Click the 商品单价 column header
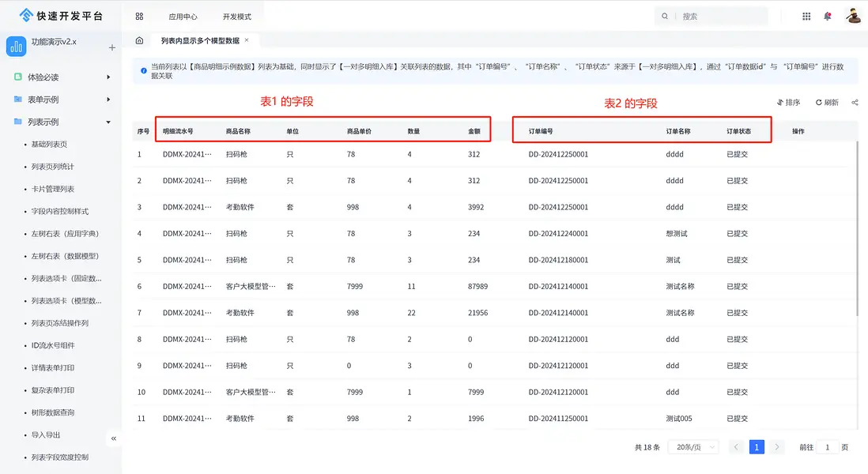Screen dimensions: 868x474 [359, 131]
